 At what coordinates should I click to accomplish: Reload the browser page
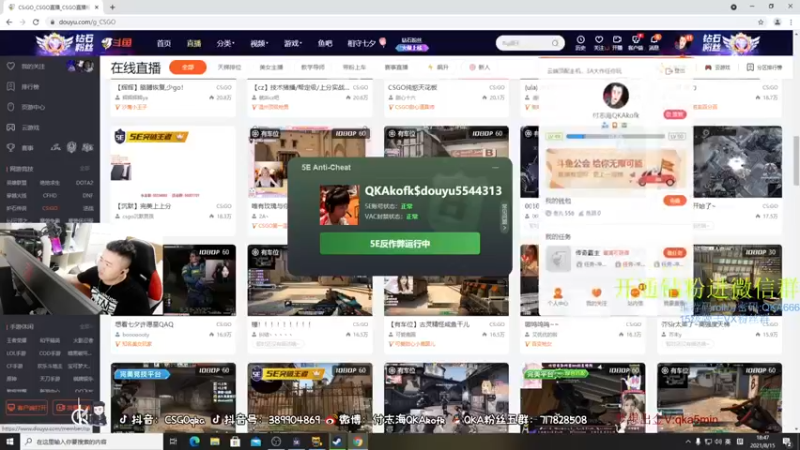[36, 22]
